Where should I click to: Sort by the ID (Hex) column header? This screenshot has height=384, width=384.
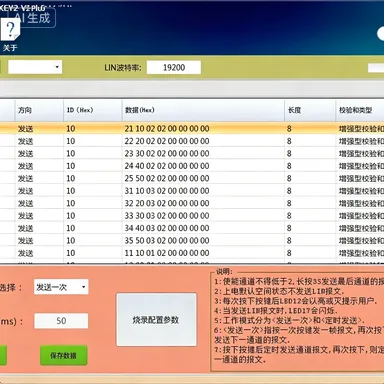[x=93, y=110]
